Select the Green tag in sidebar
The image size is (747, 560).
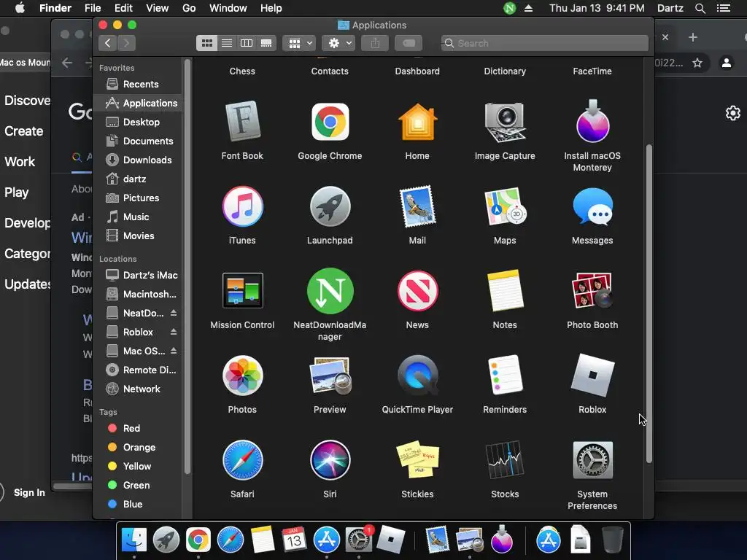(139, 485)
